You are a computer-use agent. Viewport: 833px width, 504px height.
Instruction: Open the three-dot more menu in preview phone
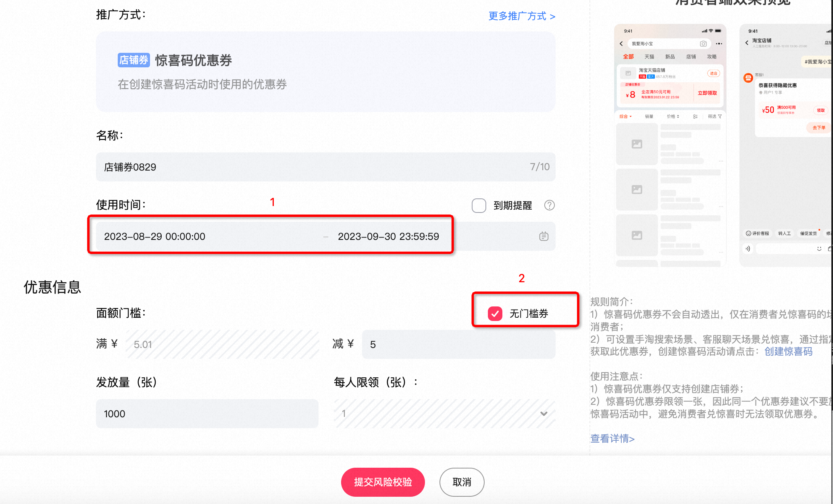point(719,44)
